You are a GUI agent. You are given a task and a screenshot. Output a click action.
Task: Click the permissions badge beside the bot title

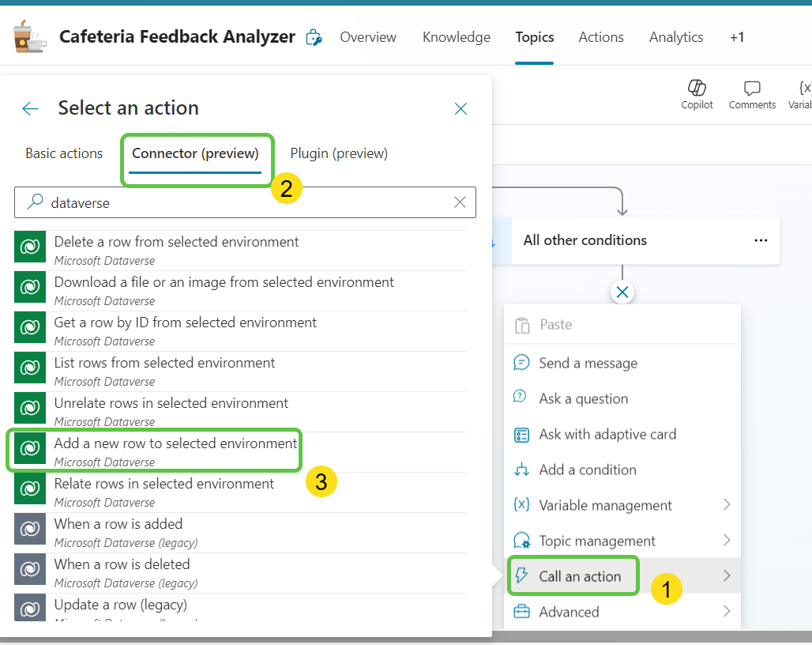314,36
